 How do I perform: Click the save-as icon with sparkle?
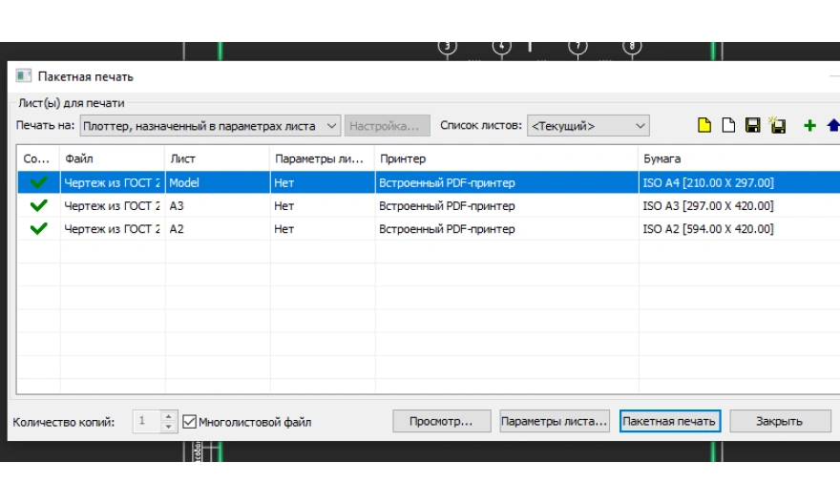pos(777,126)
